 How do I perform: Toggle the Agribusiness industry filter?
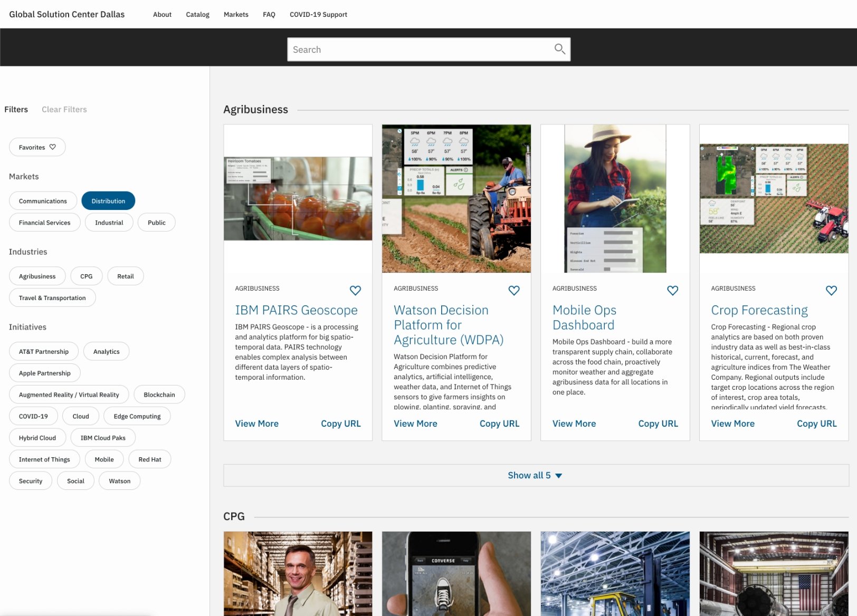[37, 276]
